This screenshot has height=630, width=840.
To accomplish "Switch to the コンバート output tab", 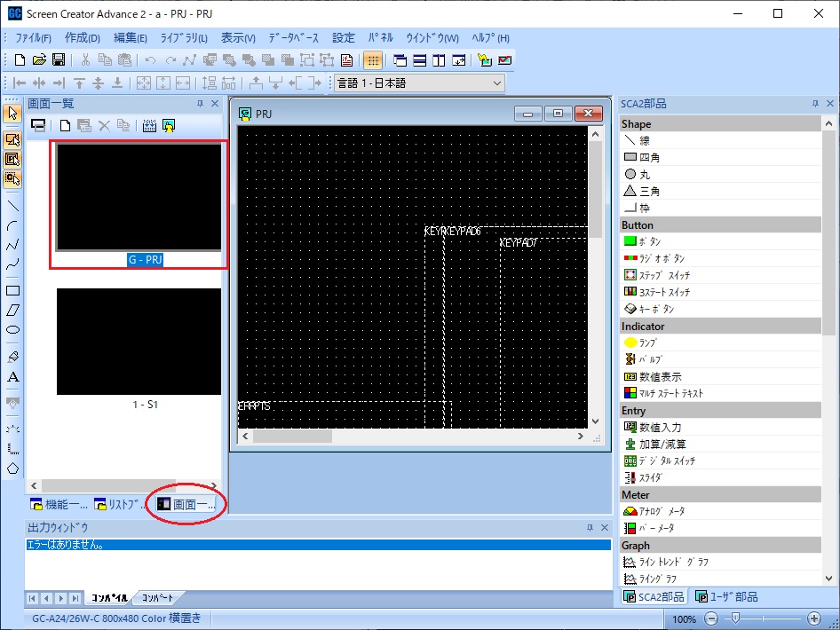I will (157, 598).
